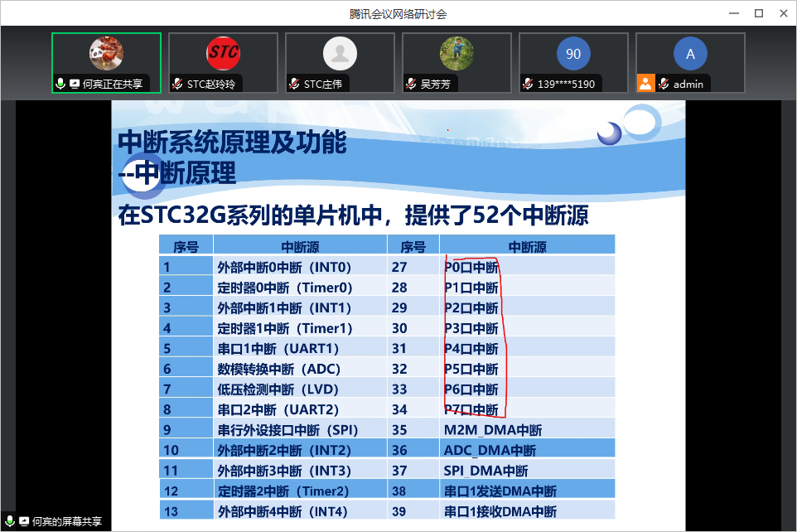Click the 串口1接收DMA中断 table cell

coord(527,510)
